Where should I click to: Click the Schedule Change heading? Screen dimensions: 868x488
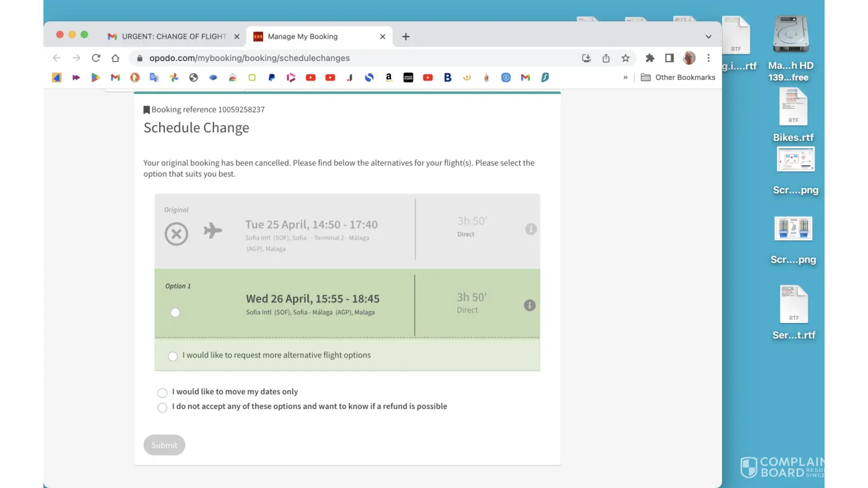point(196,128)
